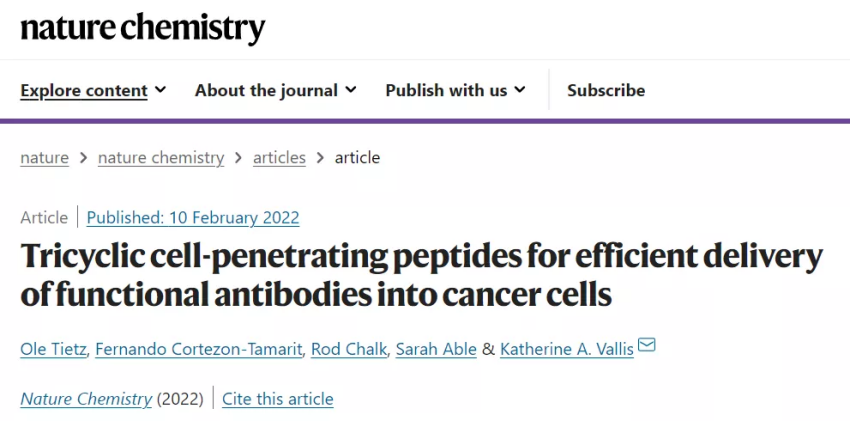Go to nature breadcrumb link
Viewport: 851px width, 421px height.
pyautogui.click(x=45, y=158)
